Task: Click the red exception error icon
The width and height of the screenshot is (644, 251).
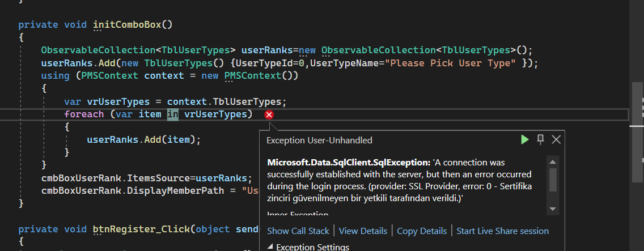Action: [x=269, y=114]
